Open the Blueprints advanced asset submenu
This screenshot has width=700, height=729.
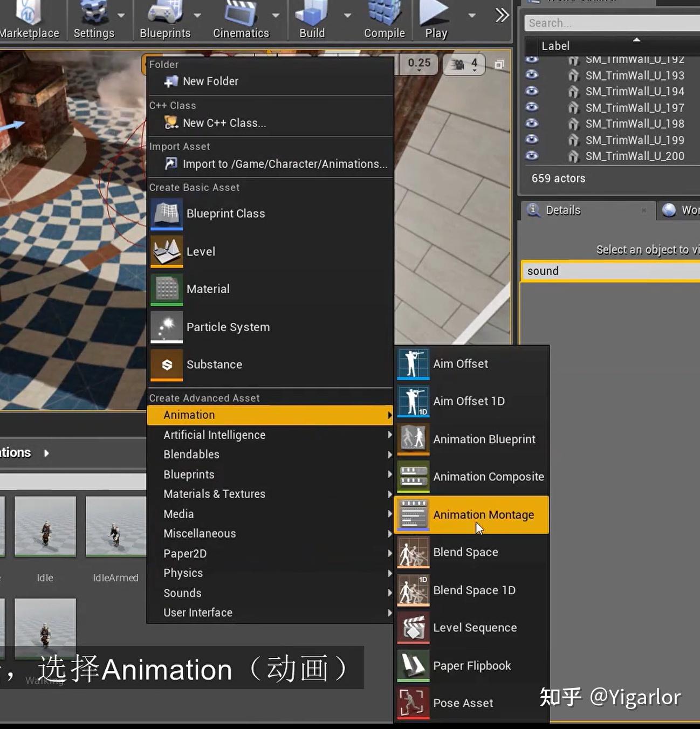[270, 474]
